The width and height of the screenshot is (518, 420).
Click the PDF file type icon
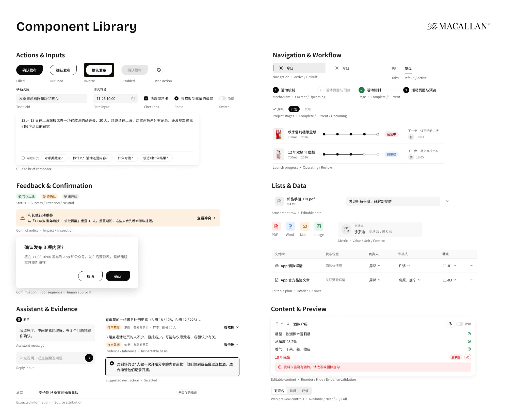click(x=276, y=226)
